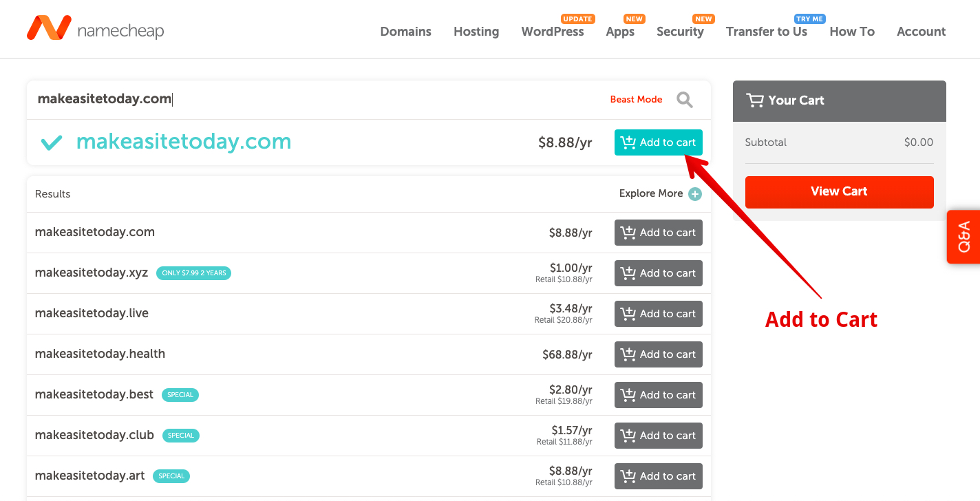Click SPECIAL badge next to makeasitetoday.best
Screen dimensions: 980x501
tap(180, 395)
